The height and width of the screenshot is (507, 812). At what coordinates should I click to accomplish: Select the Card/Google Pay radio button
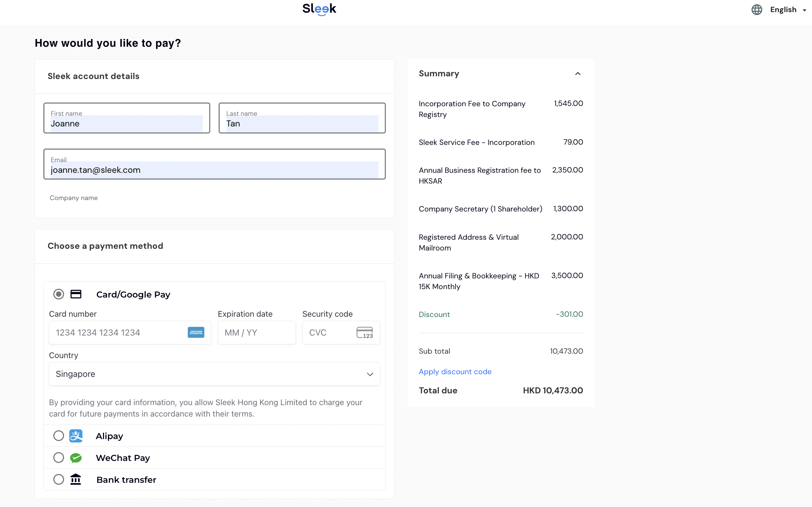(59, 294)
